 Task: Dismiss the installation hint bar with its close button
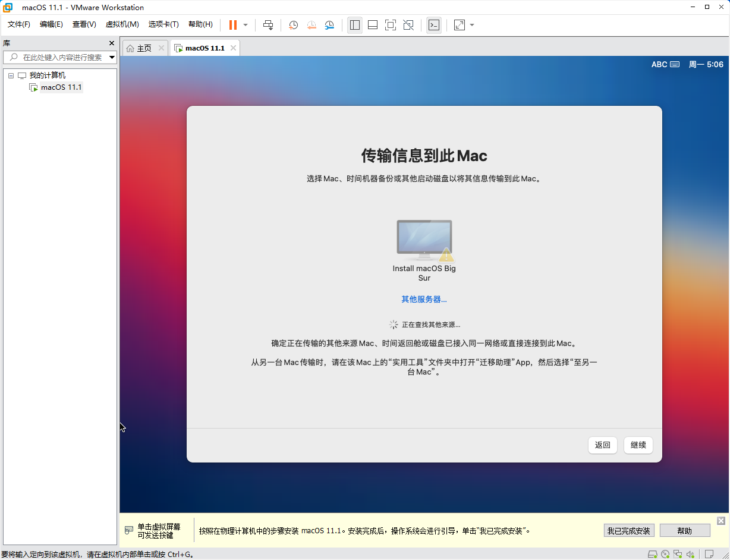pyautogui.click(x=721, y=521)
